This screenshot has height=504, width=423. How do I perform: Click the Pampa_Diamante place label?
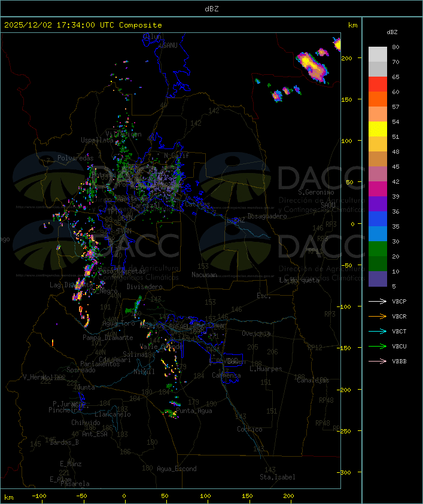(x=108, y=338)
